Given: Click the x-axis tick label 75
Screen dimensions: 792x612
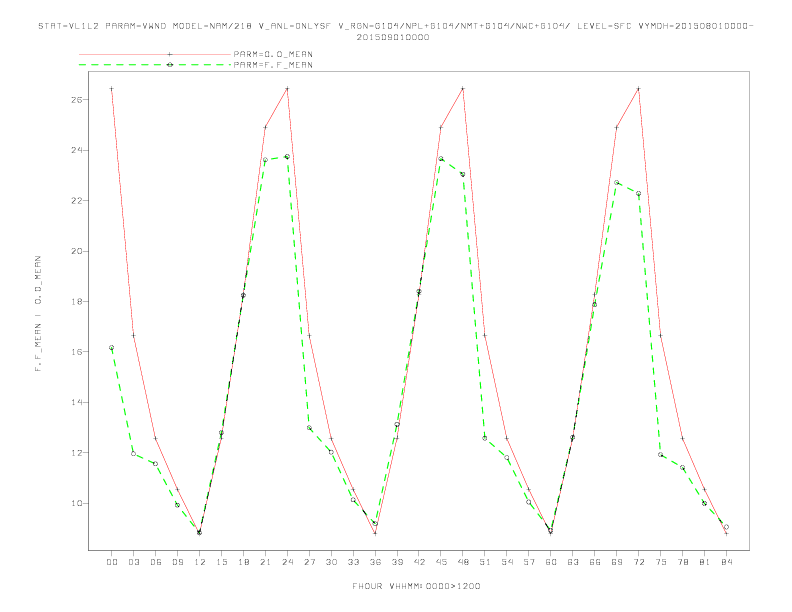Looking at the screenshot, I should pos(661,562).
